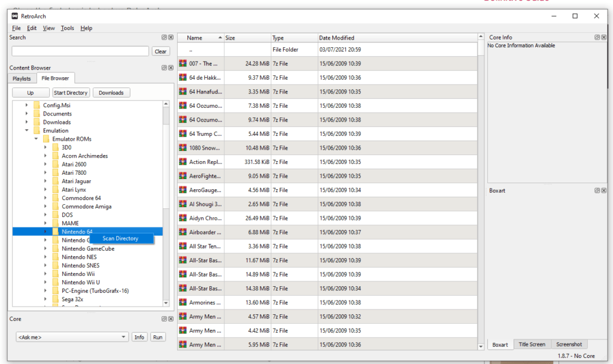613x364 pixels.
Task: Select the archive icon for AeroGauge
Action: pyautogui.click(x=183, y=190)
